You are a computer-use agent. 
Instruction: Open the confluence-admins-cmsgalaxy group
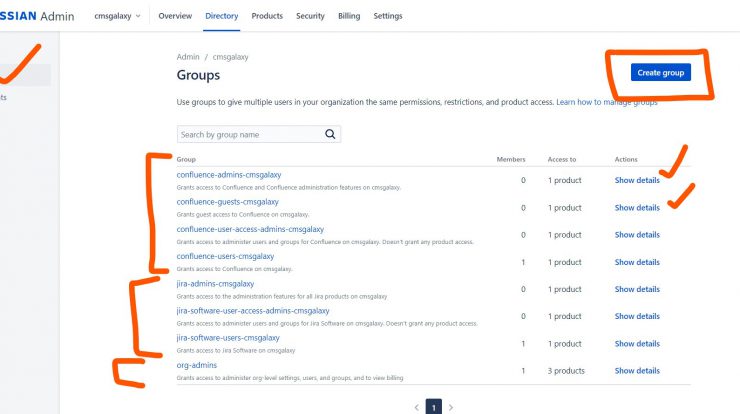pos(229,175)
